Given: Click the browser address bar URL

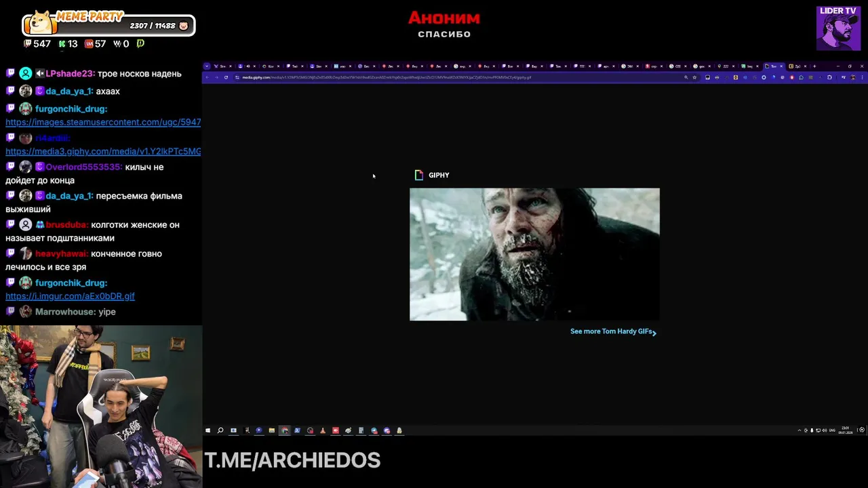Looking at the screenshot, I should click(387, 77).
